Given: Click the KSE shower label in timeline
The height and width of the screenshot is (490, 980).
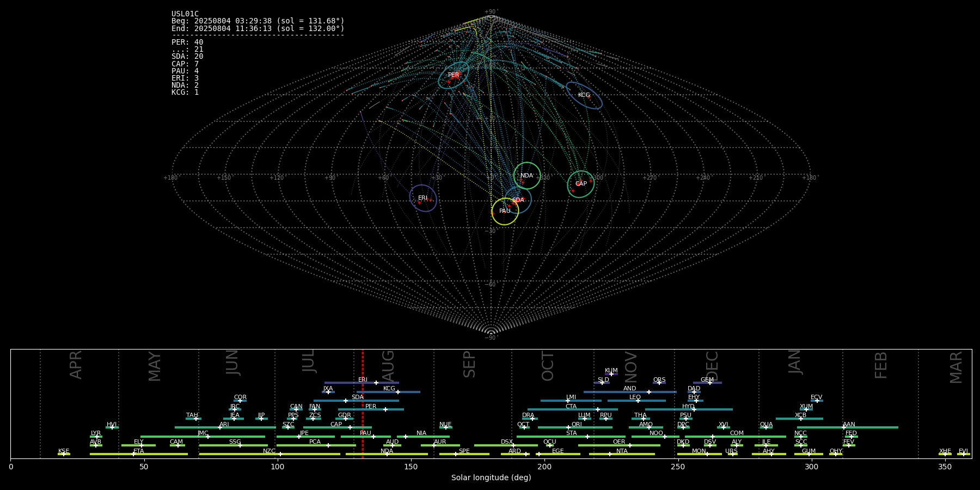Looking at the screenshot, I should [x=64, y=451].
